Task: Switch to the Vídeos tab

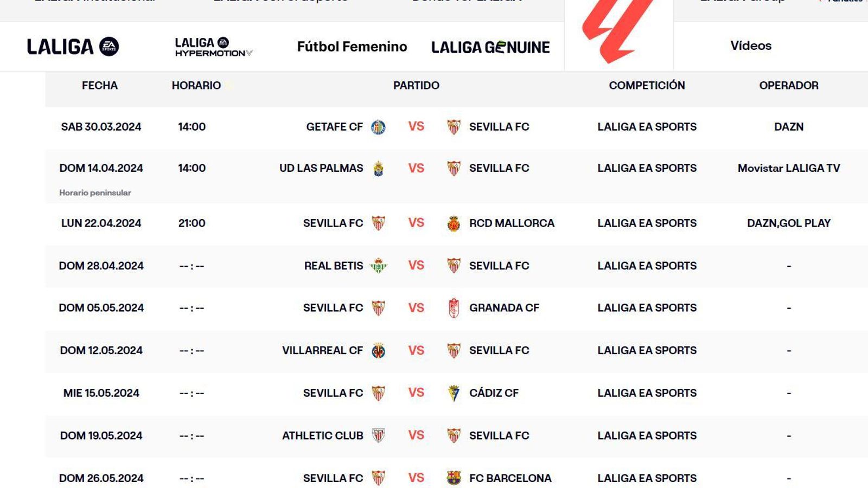Action: pos(750,46)
